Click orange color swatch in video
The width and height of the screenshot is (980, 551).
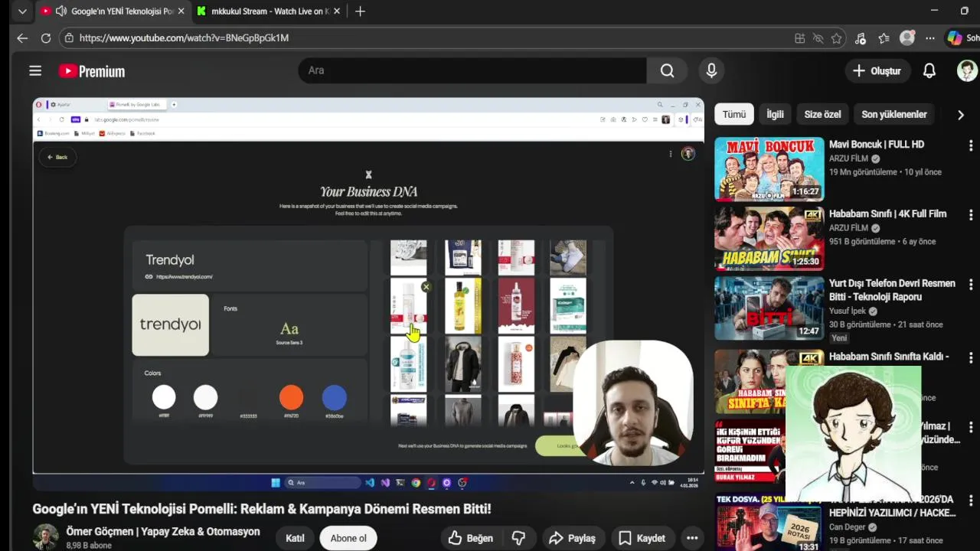pyautogui.click(x=291, y=397)
